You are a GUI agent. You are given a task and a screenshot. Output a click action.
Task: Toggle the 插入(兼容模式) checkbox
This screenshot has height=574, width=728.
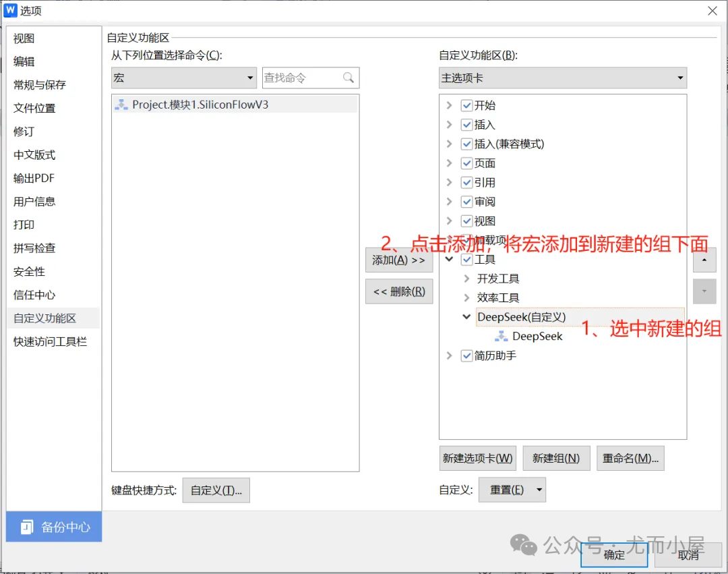click(466, 144)
